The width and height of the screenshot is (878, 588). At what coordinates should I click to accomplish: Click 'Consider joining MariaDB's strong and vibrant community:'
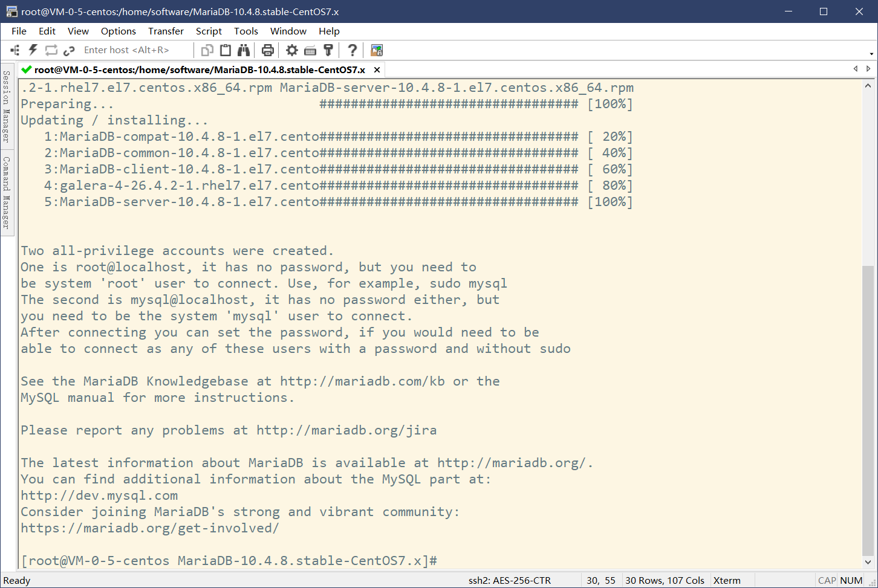pos(241,512)
